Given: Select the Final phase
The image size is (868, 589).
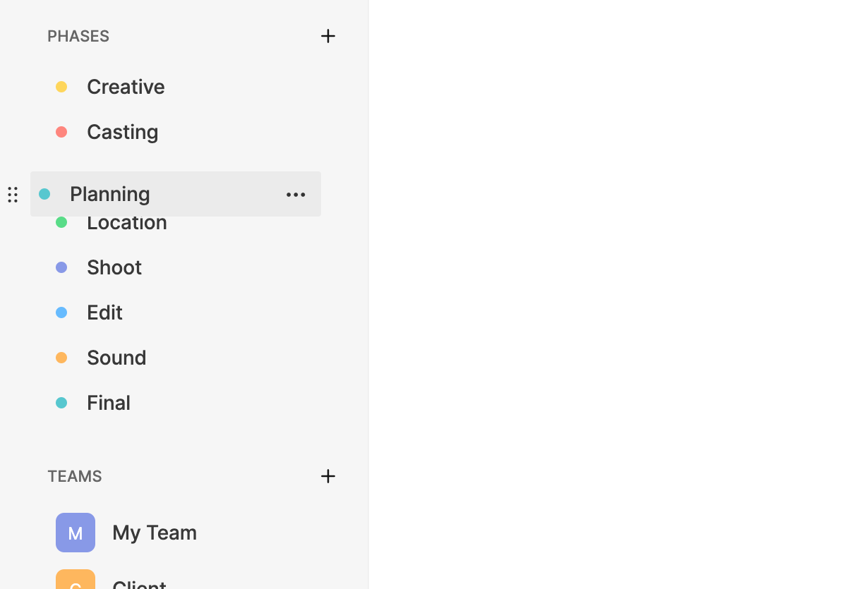Looking at the screenshot, I should (x=109, y=403).
